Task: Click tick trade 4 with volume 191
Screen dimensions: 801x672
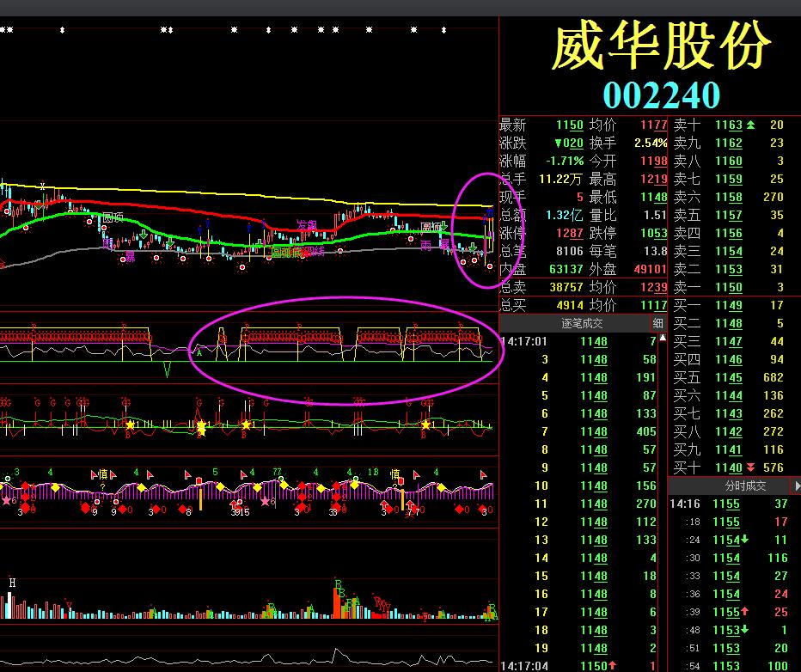Action: coord(578,377)
